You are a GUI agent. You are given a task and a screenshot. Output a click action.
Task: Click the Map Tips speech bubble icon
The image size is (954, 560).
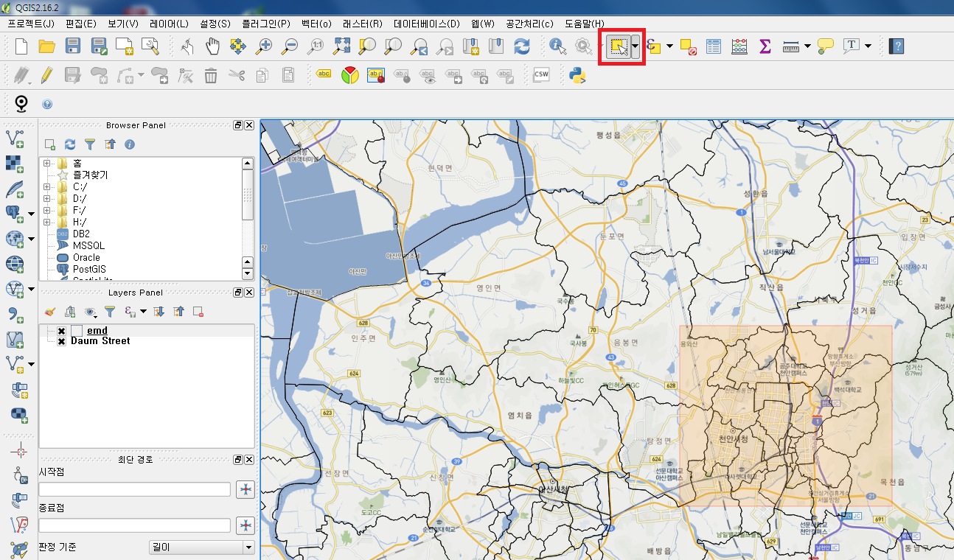826,46
